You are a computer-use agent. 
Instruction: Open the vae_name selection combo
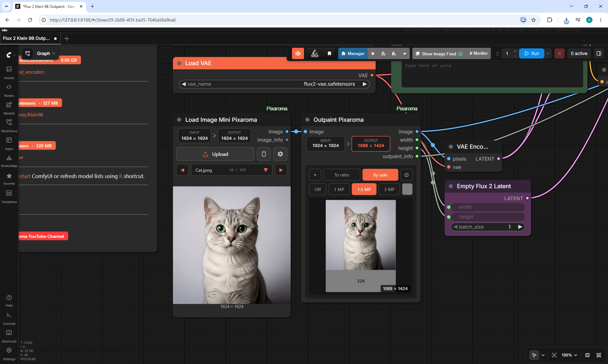pyautogui.click(x=274, y=84)
